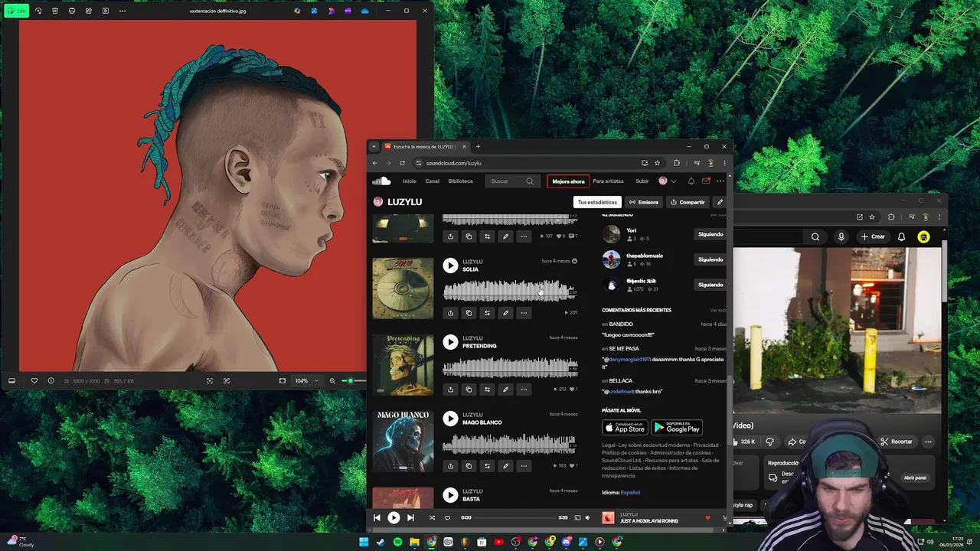Play the BASTA track
980x551 pixels.
pos(450,495)
